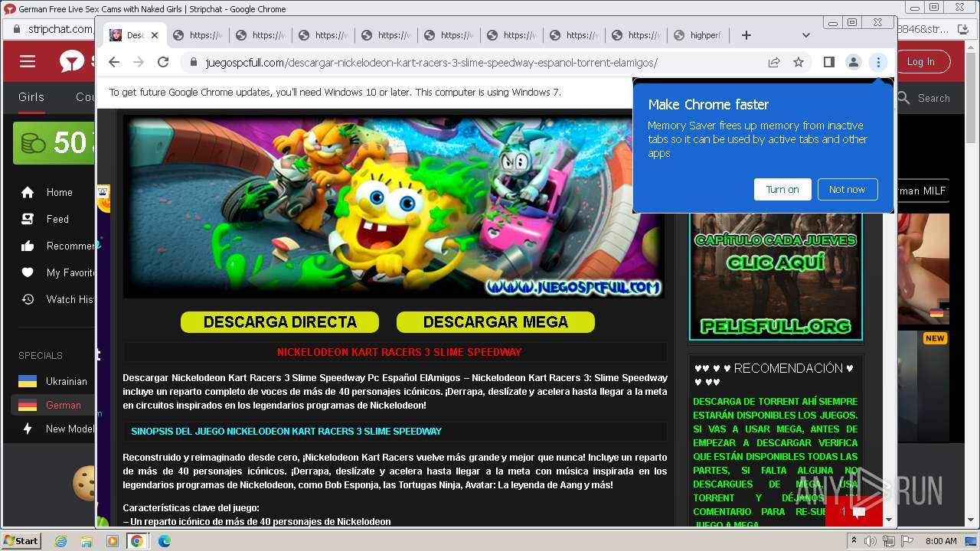980x551 pixels.
Task: Close the active Desc tab
Action: 154,35
